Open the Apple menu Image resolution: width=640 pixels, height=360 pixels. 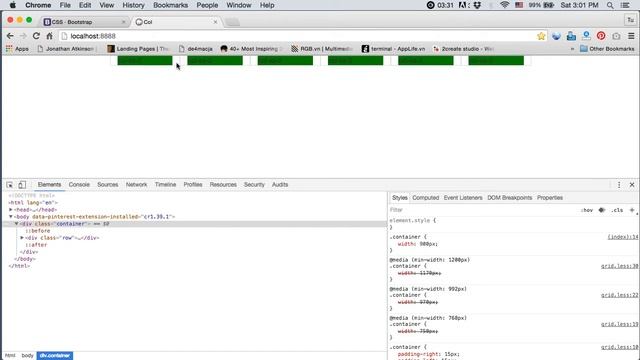tap(13, 5)
